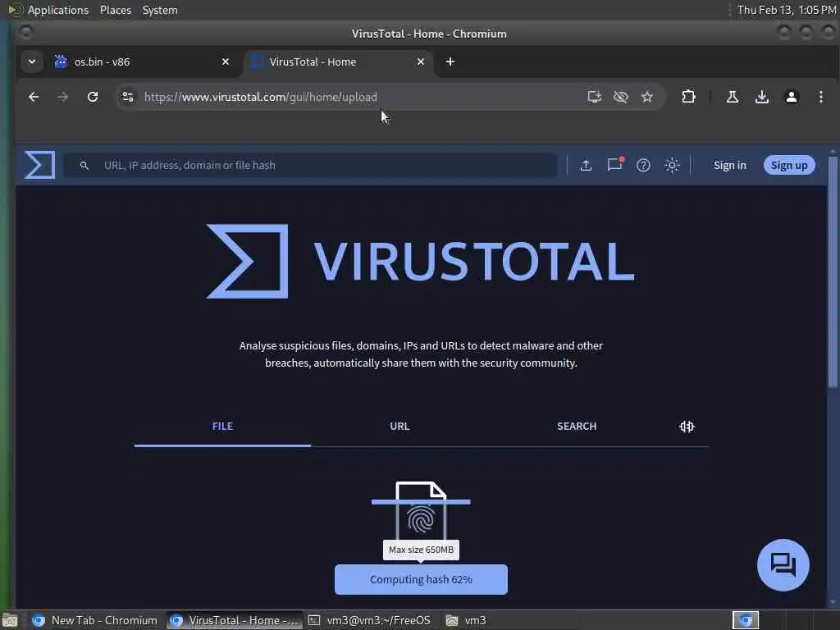This screenshot has width=840, height=630.
Task: Open the browser extensions puzzle icon
Action: pyautogui.click(x=688, y=97)
